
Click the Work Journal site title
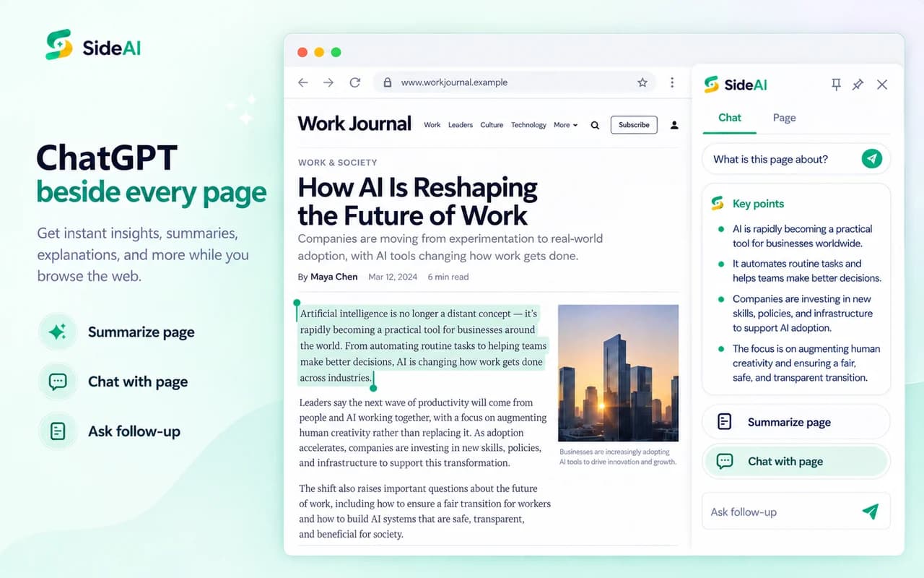(354, 124)
